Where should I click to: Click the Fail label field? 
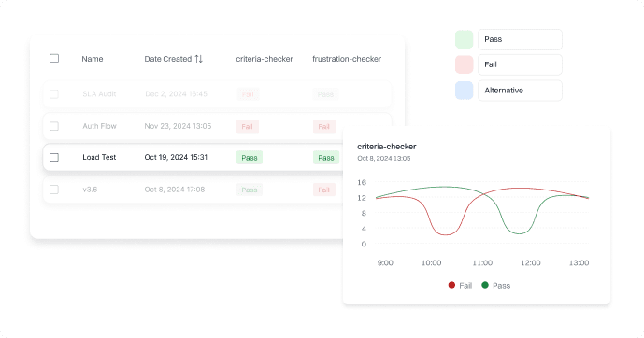pyautogui.click(x=520, y=64)
